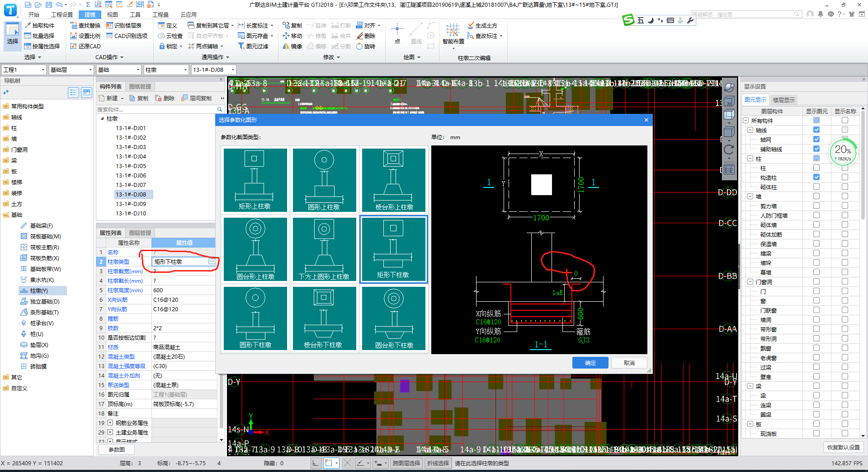The width and height of the screenshot is (868, 472).
Task: Toggle 连梁 show-element checkbox
Action: click(x=816, y=405)
